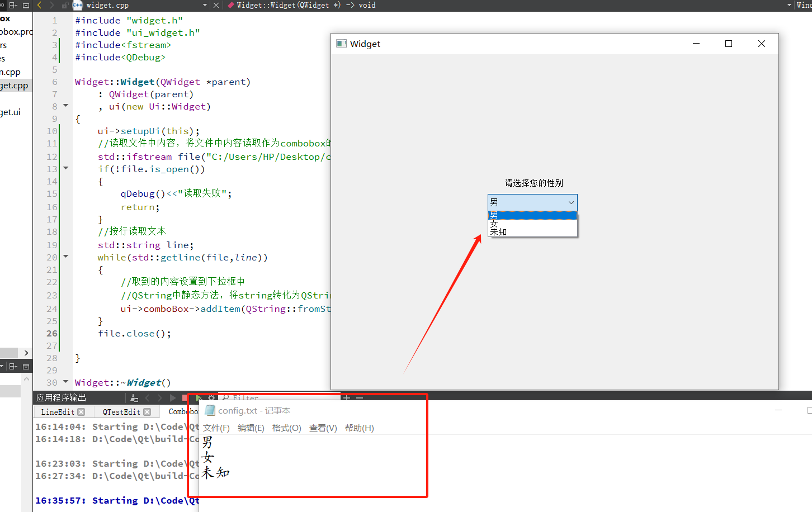Click the Filter field in application output
Screen dimensions: 812x512
(280, 398)
